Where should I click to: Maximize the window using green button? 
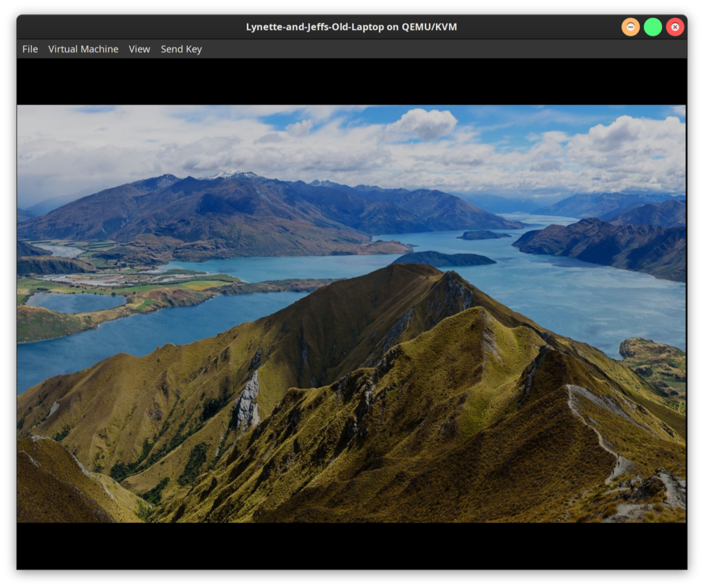[652, 27]
